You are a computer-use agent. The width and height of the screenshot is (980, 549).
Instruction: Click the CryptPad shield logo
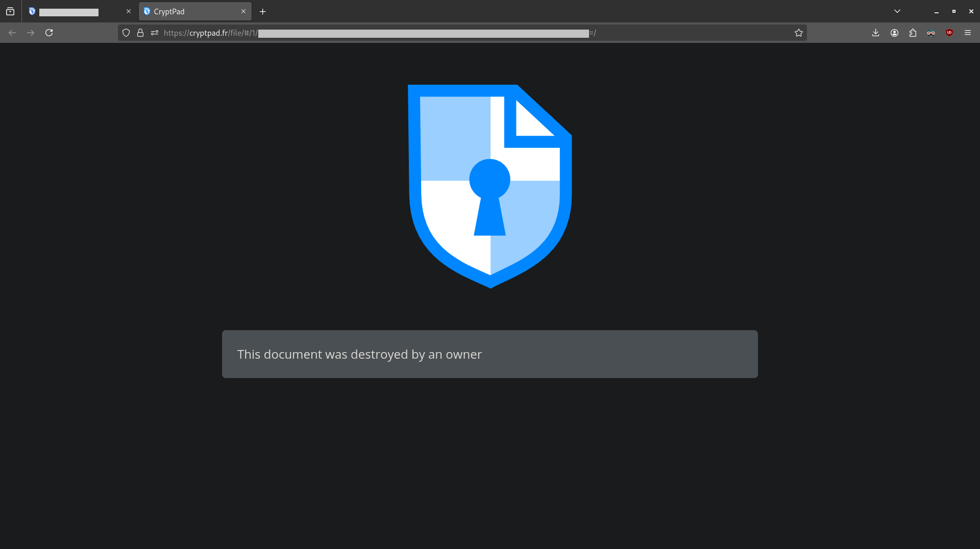(x=490, y=186)
